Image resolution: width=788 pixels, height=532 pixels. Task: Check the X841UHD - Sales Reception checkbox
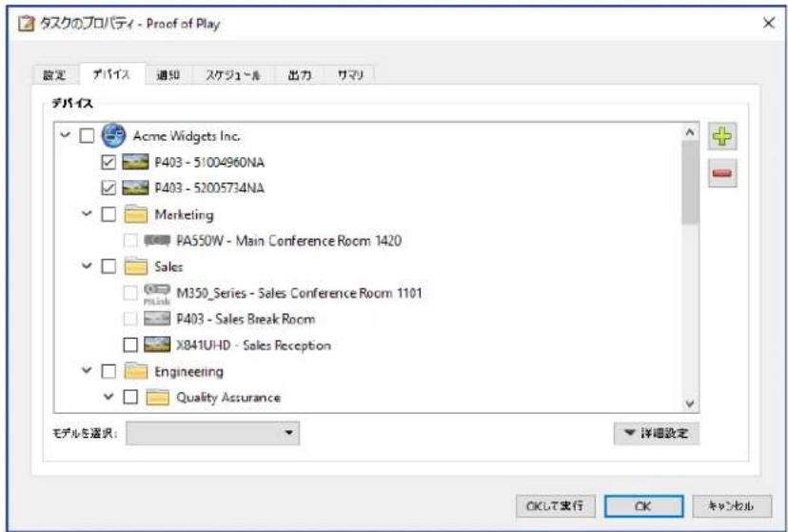pyautogui.click(x=130, y=345)
